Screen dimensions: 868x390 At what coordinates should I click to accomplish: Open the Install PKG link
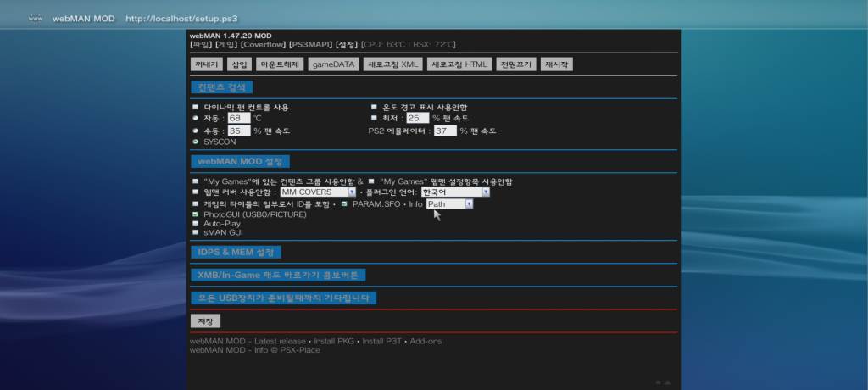[x=334, y=341]
